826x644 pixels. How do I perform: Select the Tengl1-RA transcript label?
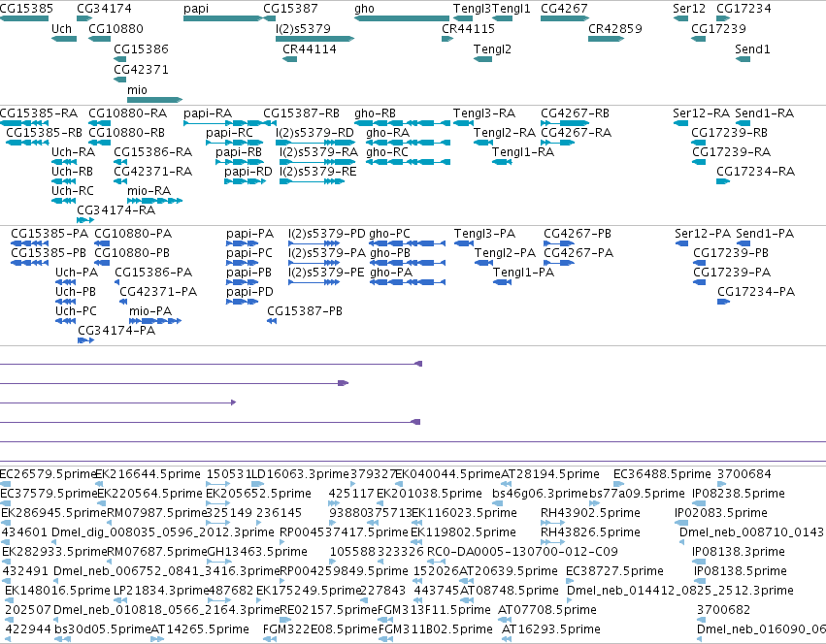[523, 152]
